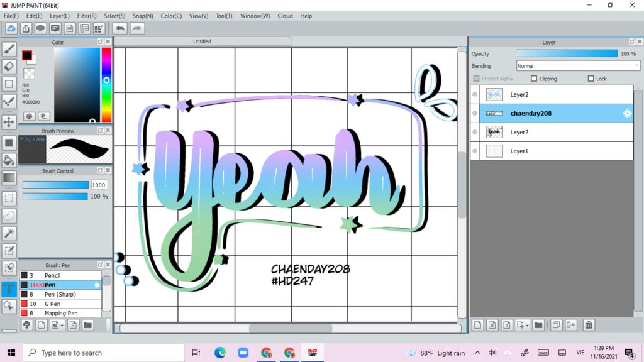644x362 pixels.
Task: Toggle visibility of Layer1
Action: pyautogui.click(x=475, y=151)
